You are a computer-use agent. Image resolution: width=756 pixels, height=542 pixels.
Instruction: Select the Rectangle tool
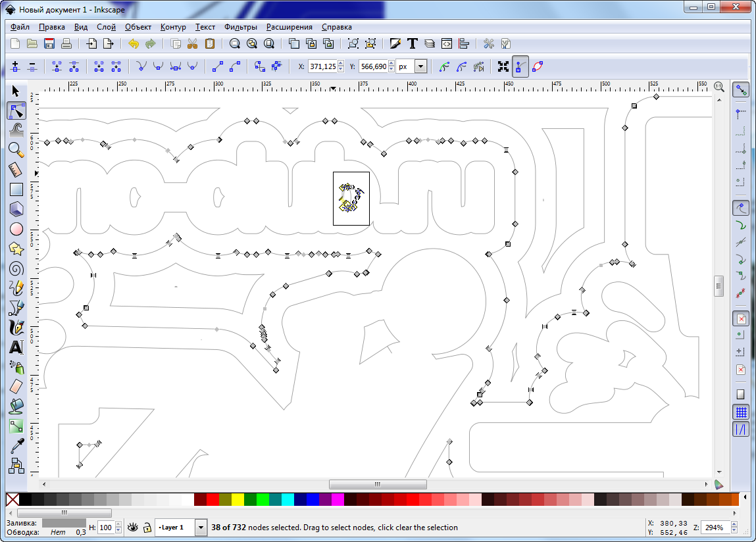click(x=16, y=189)
